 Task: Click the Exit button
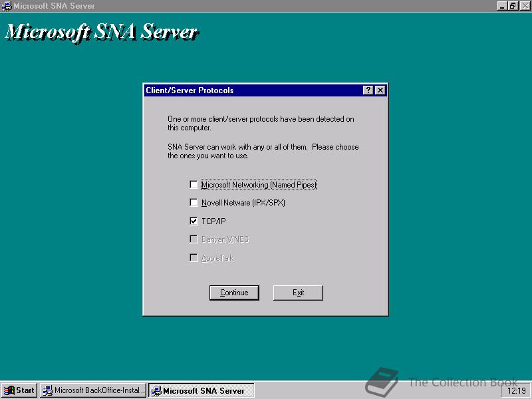pyautogui.click(x=298, y=293)
